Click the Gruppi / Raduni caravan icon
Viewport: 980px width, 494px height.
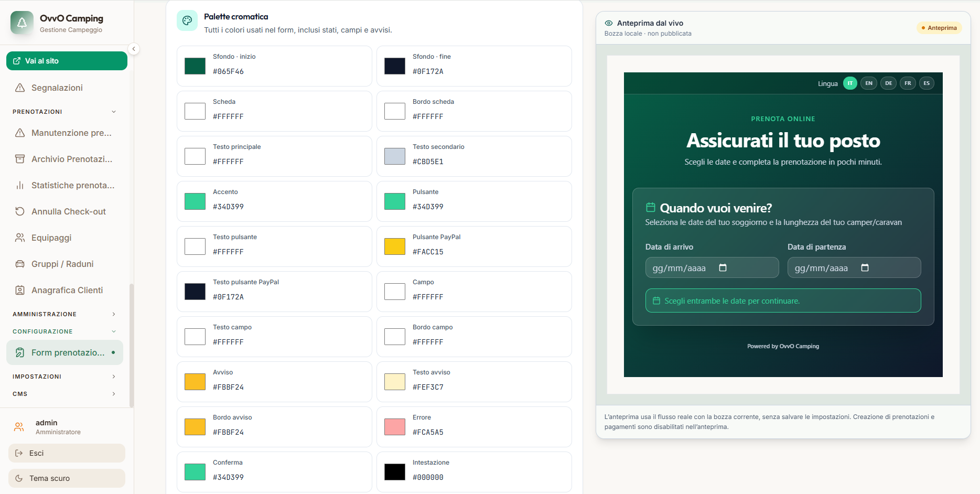point(20,264)
